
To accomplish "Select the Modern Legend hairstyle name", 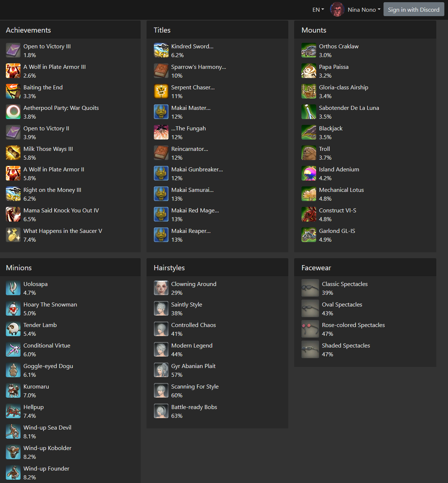I will (x=192, y=346).
